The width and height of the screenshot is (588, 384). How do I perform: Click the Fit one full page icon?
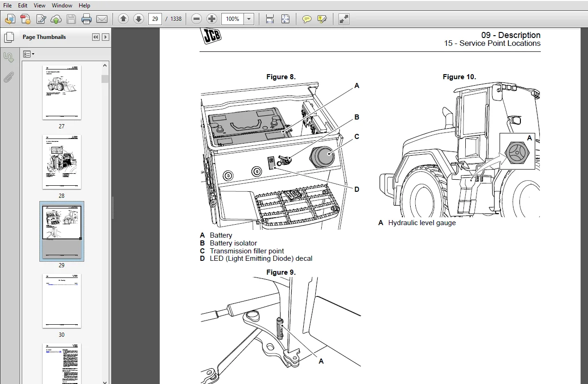(285, 19)
